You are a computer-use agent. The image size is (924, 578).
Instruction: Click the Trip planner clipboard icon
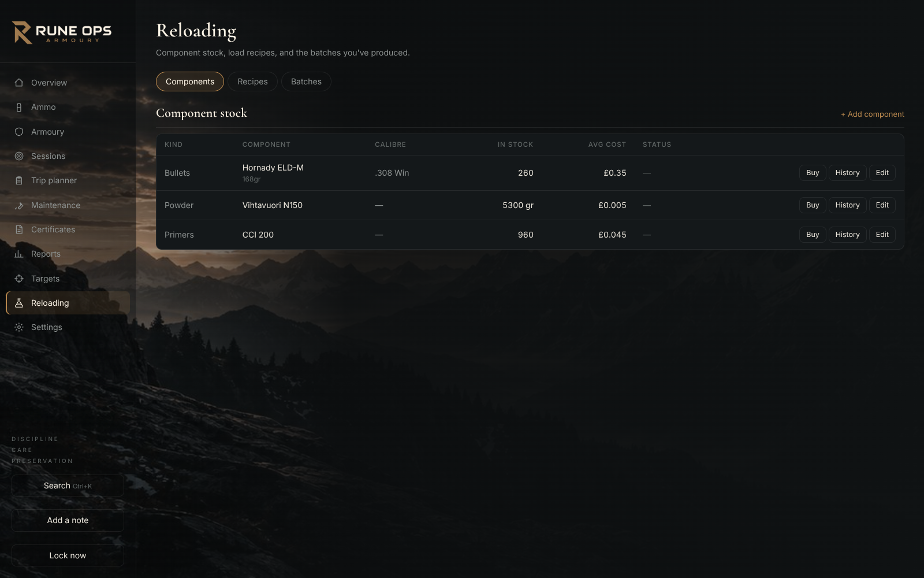[19, 180]
